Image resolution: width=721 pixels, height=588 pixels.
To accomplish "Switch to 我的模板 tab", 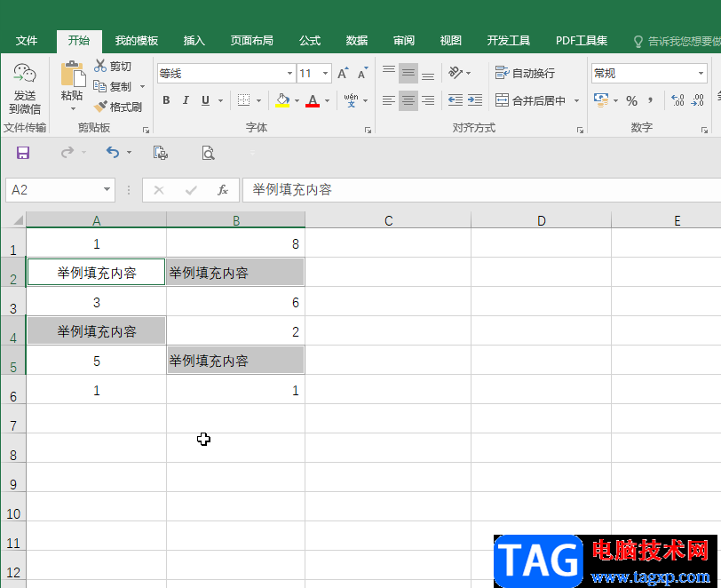I will click(137, 41).
